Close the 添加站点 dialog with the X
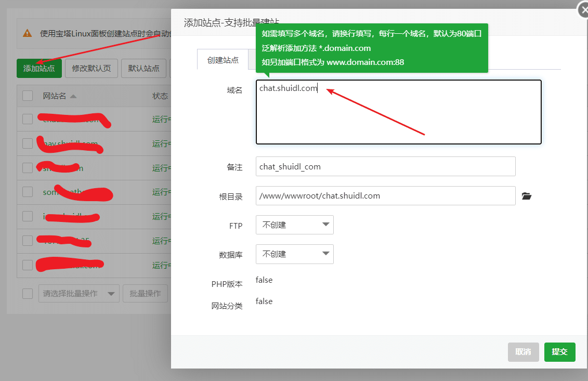Viewport: 588px width, 381px height. coord(583,9)
